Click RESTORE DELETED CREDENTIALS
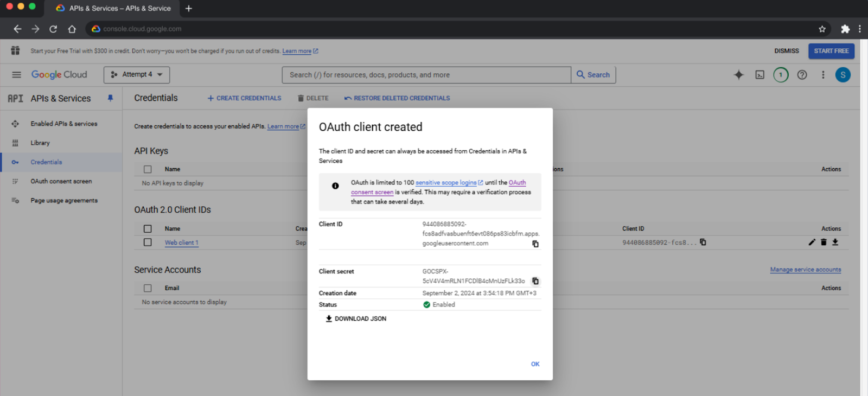Screen dimensions: 868x396 (397, 98)
